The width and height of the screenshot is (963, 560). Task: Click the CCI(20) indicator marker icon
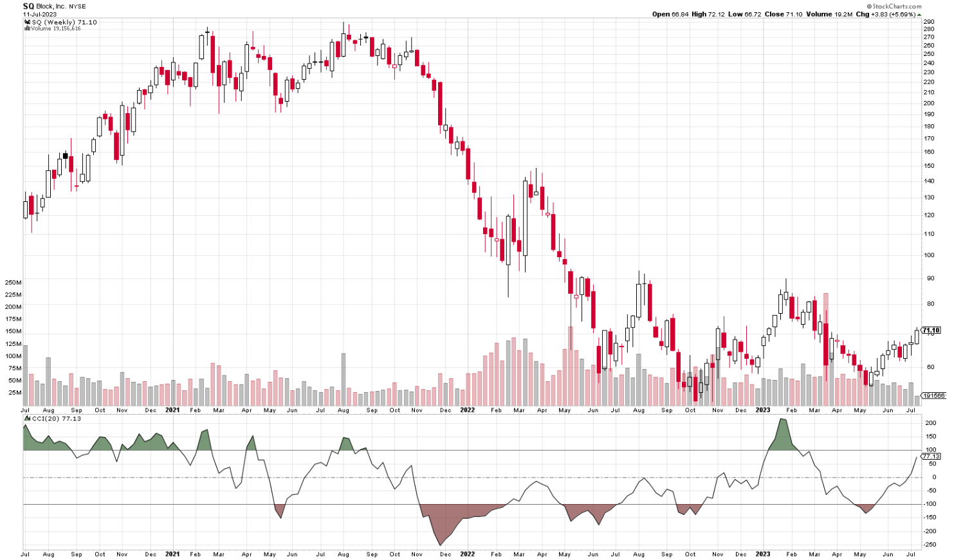pos(27,419)
